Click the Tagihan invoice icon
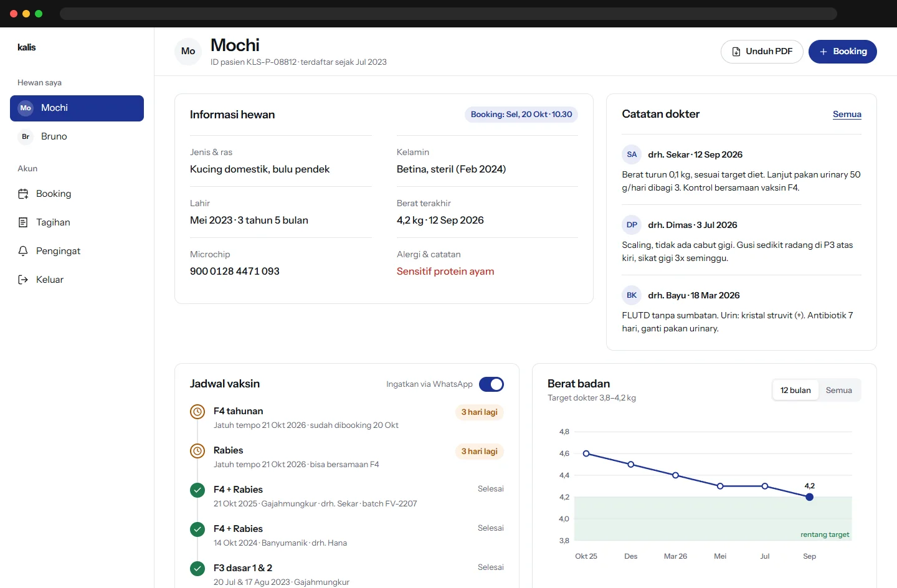This screenshot has height=588, width=897. 23,222
